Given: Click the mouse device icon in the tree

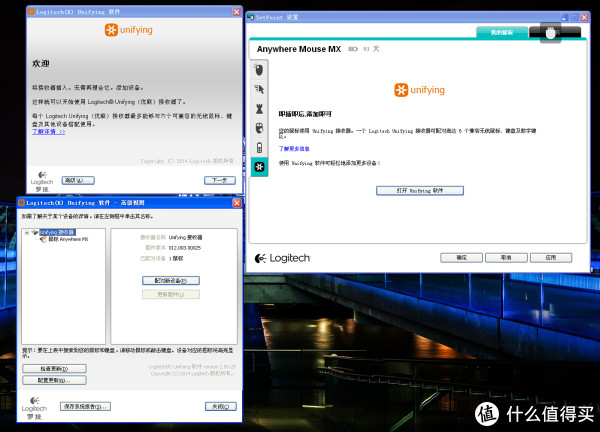Looking at the screenshot, I should (43, 239).
